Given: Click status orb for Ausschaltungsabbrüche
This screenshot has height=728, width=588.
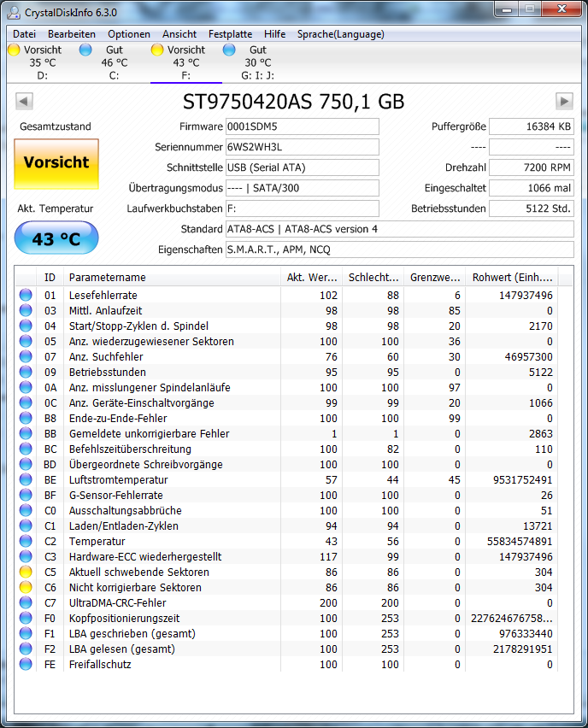Looking at the screenshot, I should [x=26, y=510].
